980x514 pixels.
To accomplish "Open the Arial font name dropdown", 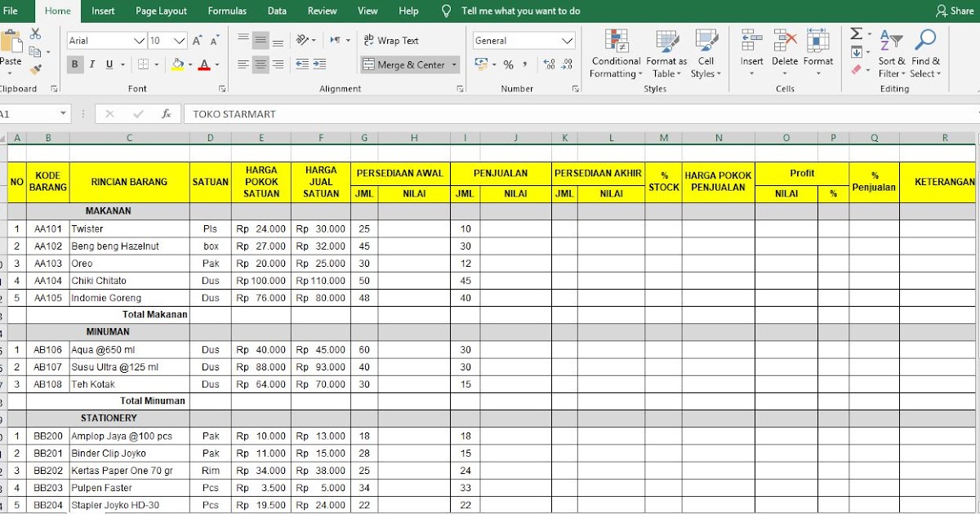I will coord(139,40).
